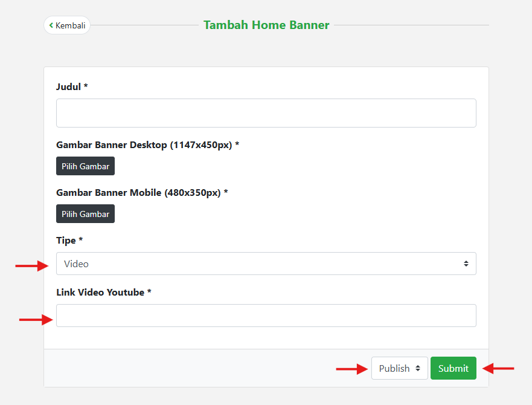This screenshot has width=532, height=405.
Task: Click the red arrow right of Submit
Action: 499,368
